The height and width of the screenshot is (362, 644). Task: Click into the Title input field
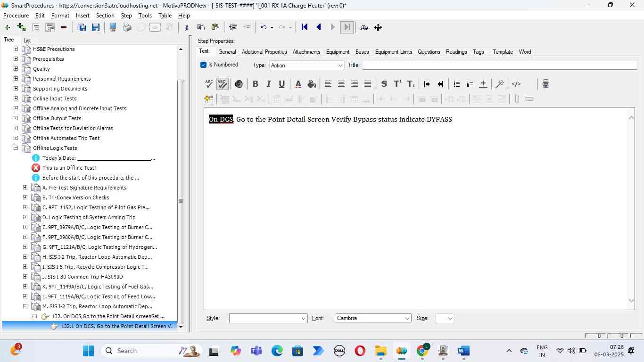tap(499, 65)
